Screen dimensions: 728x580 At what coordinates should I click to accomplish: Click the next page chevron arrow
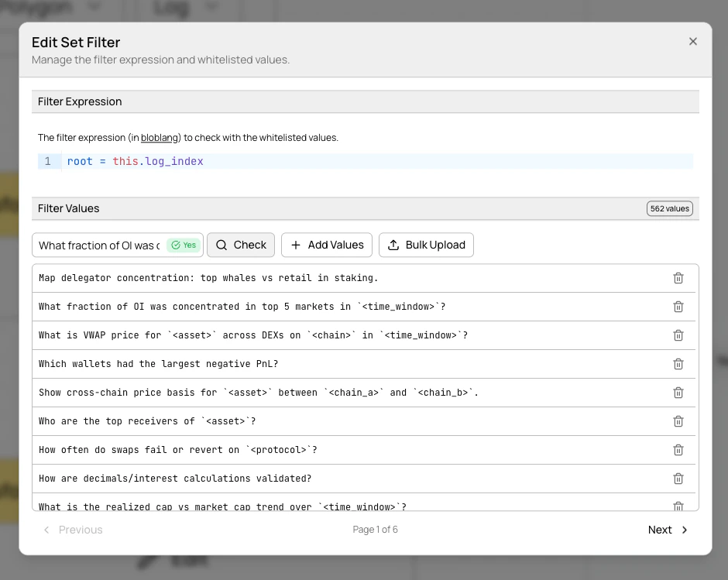click(x=685, y=530)
